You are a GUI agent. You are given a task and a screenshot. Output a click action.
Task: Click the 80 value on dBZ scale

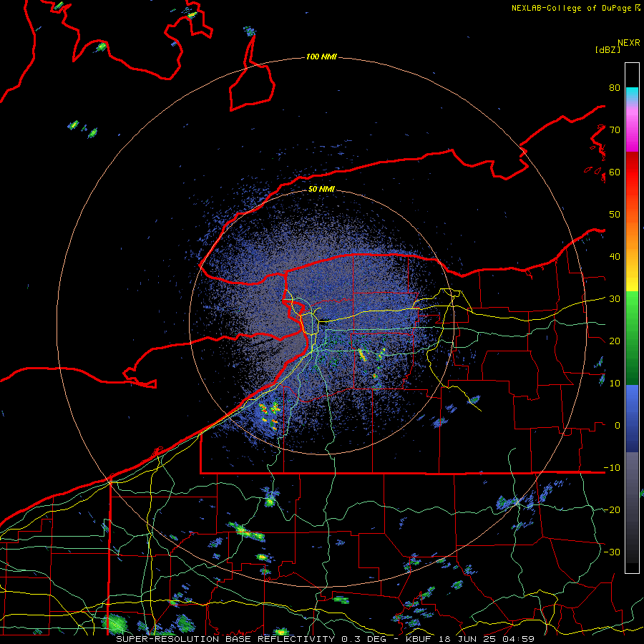(x=615, y=88)
